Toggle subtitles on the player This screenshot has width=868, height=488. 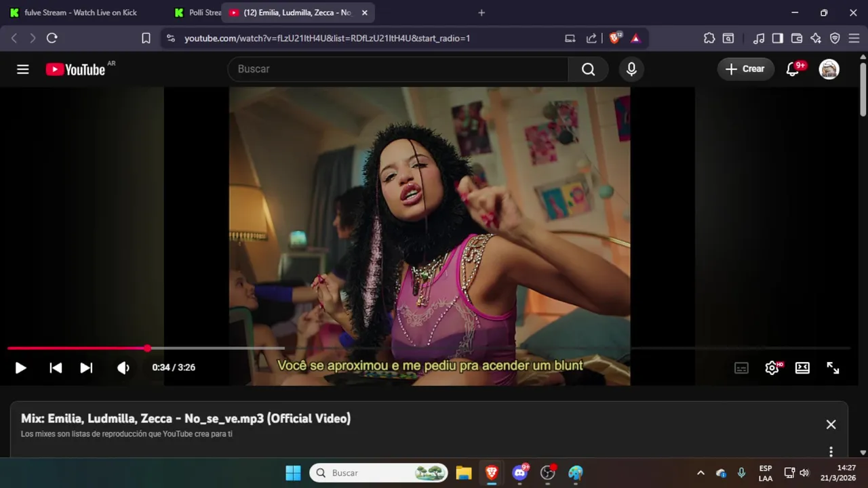741,368
